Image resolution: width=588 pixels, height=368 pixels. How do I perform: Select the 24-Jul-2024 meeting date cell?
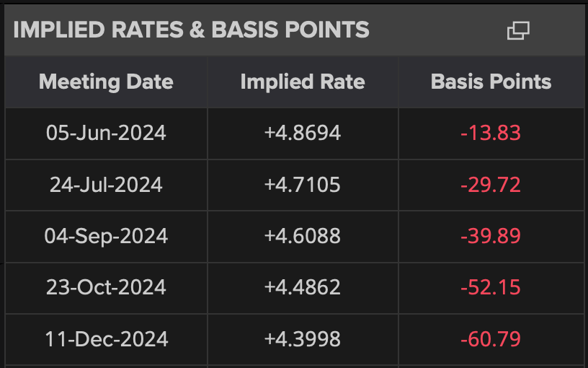[106, 185]
